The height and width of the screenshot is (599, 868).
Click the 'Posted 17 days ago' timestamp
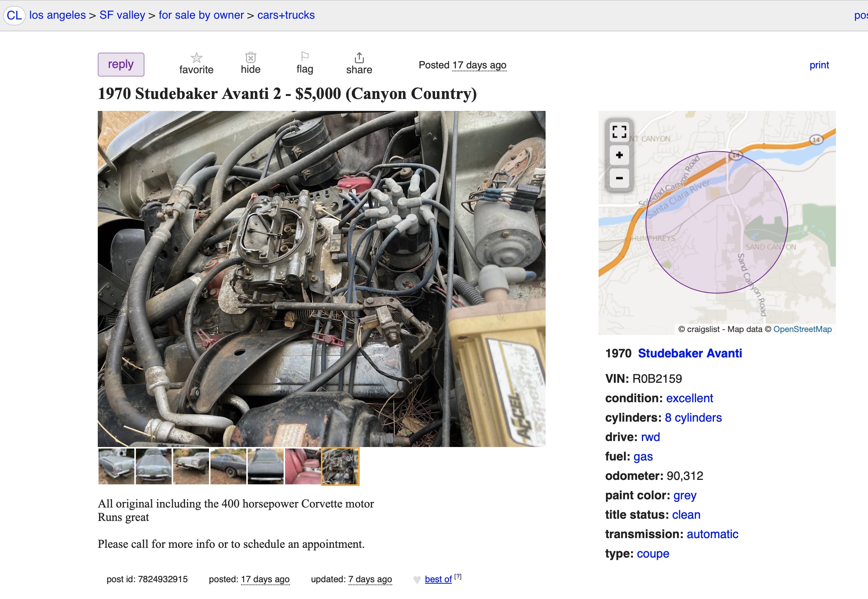click(462, 65)
